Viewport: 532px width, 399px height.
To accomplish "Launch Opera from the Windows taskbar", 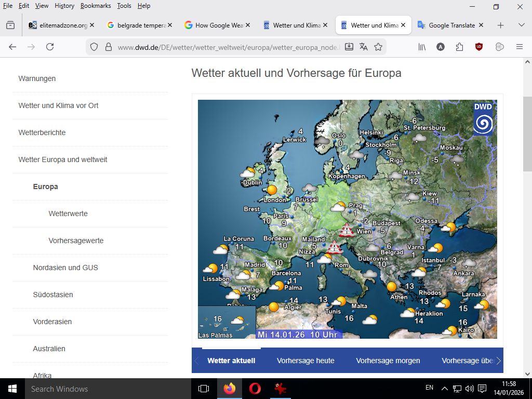I will [255, 389].
